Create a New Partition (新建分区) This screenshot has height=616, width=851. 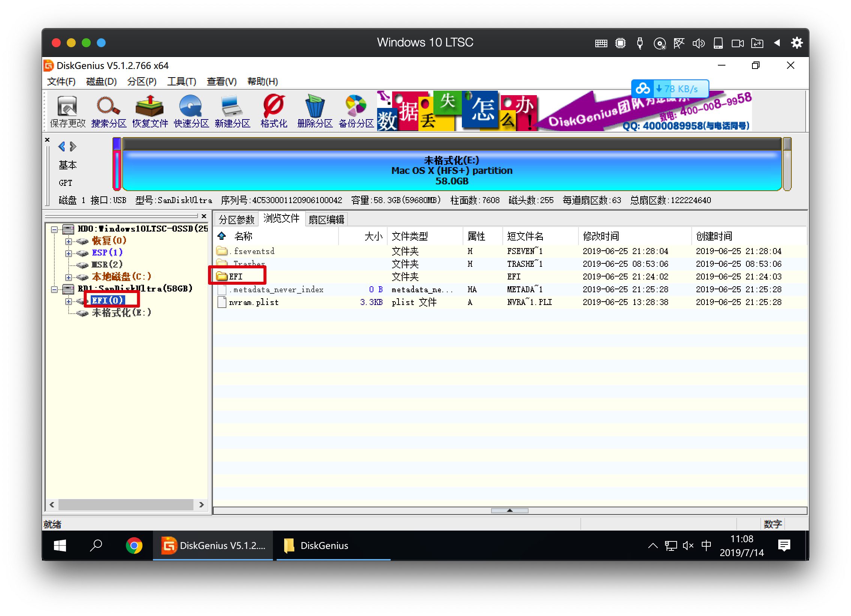[232, 111]
